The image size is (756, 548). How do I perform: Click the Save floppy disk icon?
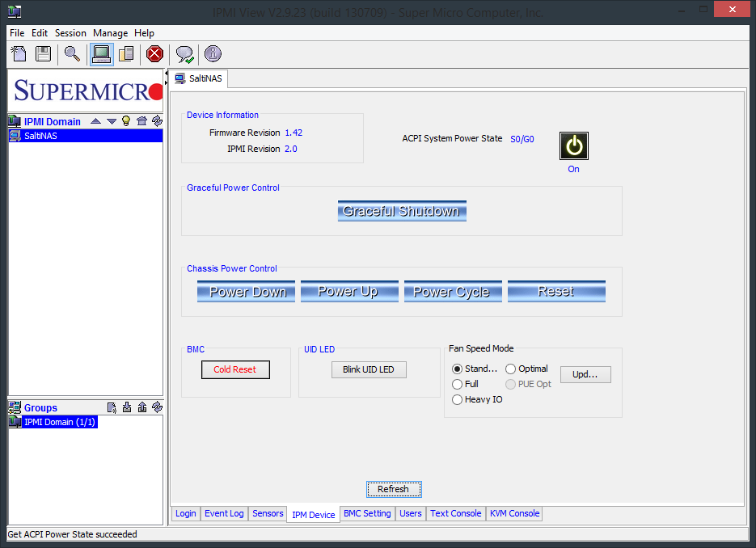(x=44, y=54)
